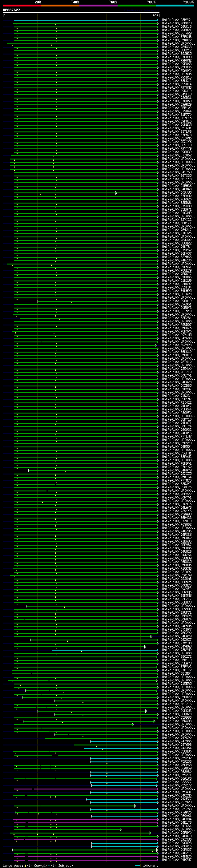This screenshot has height=868, width=197.
Task: Select hit UniRef100_C0P837
Action: (x=176, y=850)
